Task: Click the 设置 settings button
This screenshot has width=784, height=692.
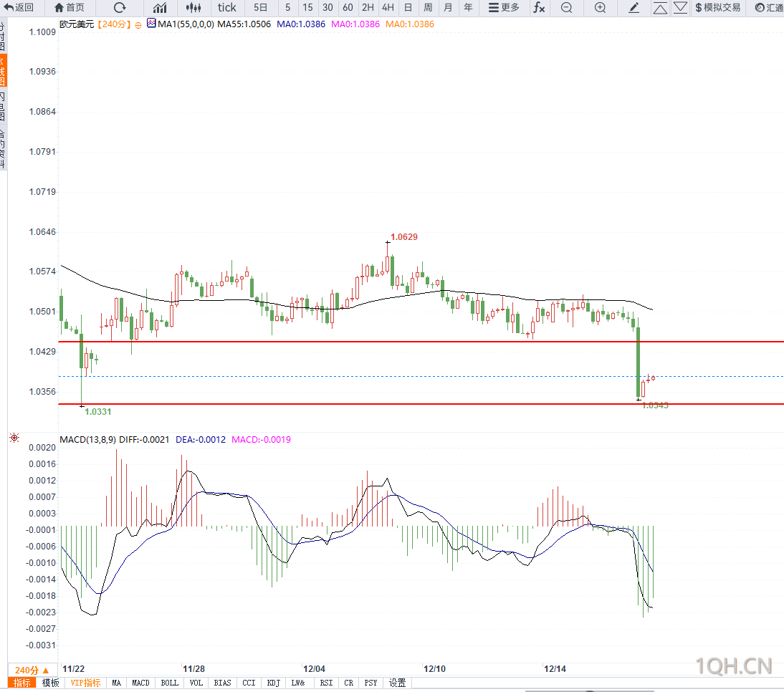Action: tap(398, 683)
